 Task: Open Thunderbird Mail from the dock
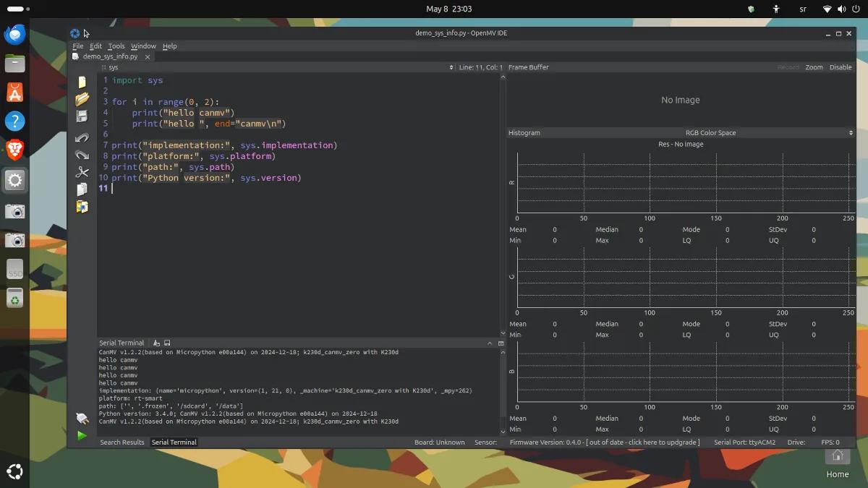[x=14, y=34]
